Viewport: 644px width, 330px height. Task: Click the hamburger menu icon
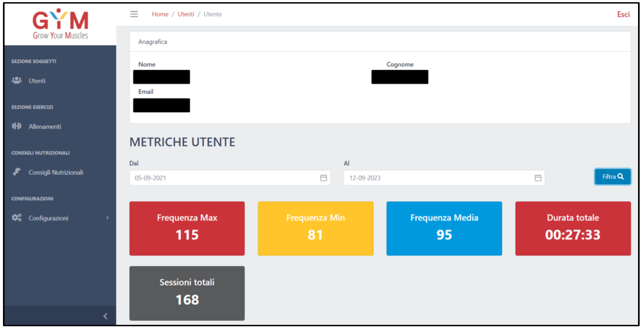[134, 14]
